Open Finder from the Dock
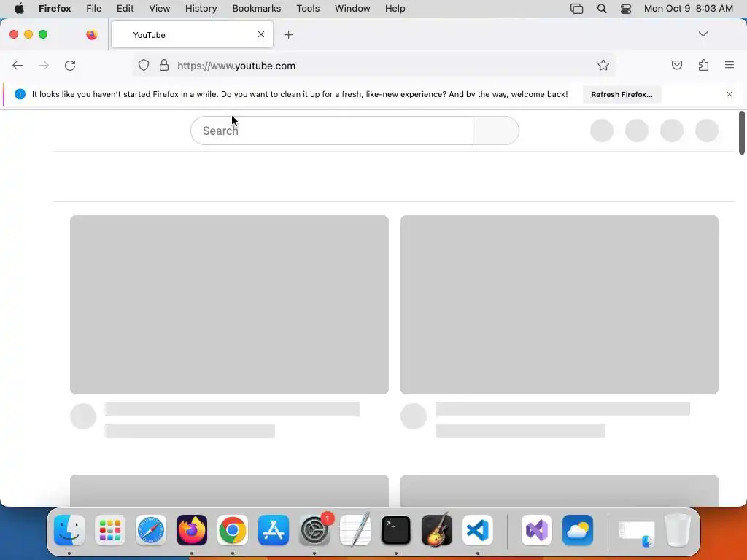This screenshot has height=560, width=747. [x=69, y=530]
